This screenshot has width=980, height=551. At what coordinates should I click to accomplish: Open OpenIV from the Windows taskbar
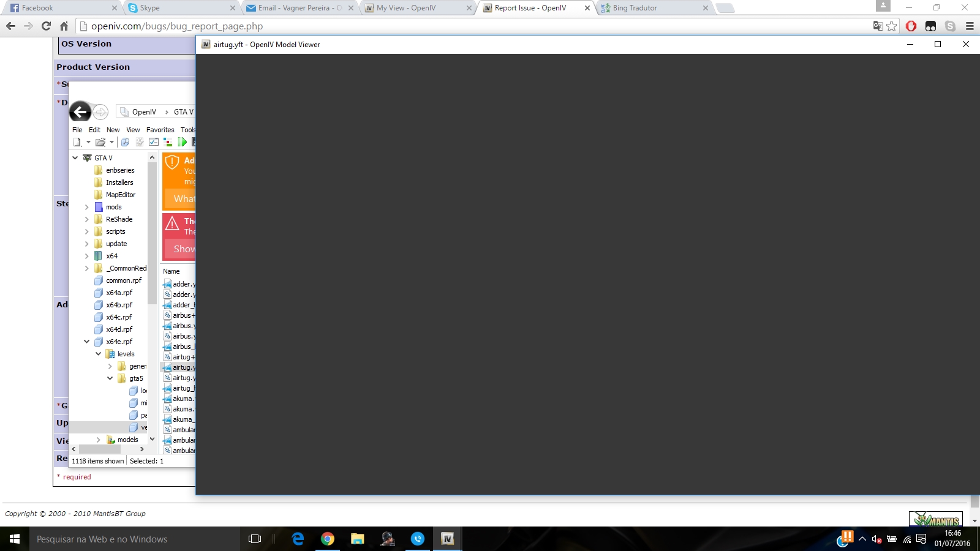[447, 539]
